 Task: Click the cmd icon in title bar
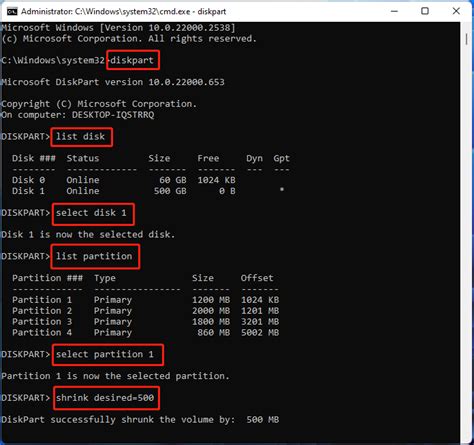click(x=12, y=12)
